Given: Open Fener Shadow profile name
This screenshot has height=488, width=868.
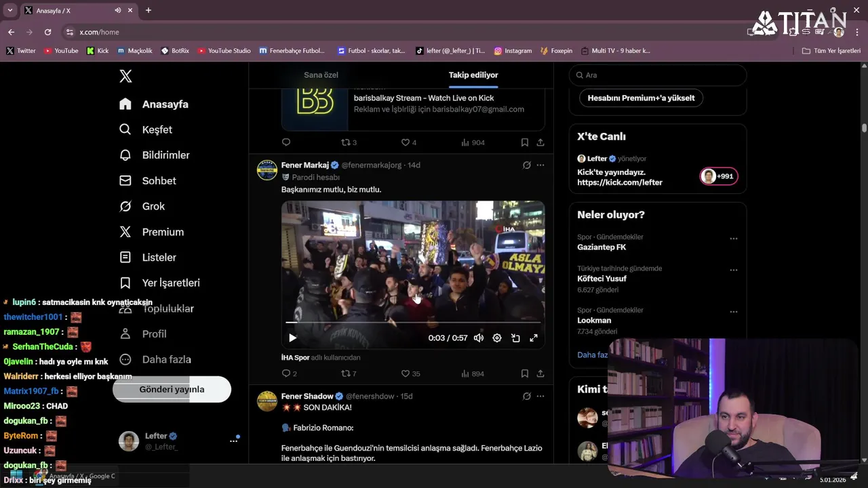Looking at the screenshot, I should [x=307, y=396].
